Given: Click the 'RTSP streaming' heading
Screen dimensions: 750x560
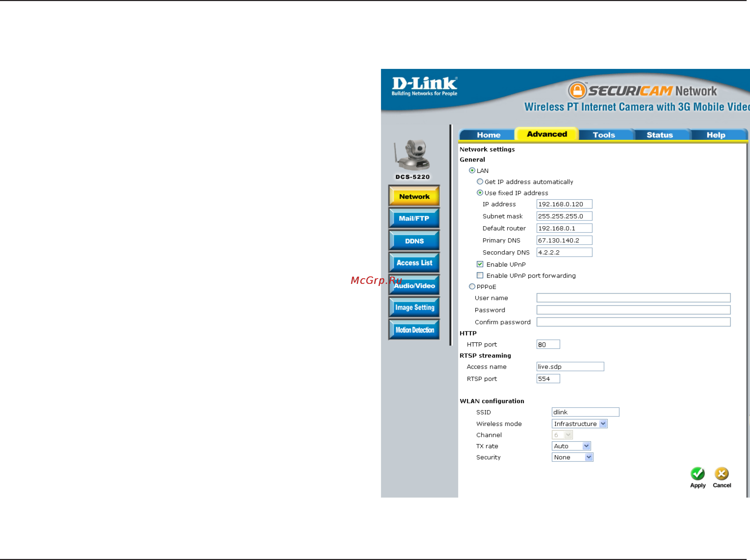Looking at the screenshot, I should tap(485, 355).
